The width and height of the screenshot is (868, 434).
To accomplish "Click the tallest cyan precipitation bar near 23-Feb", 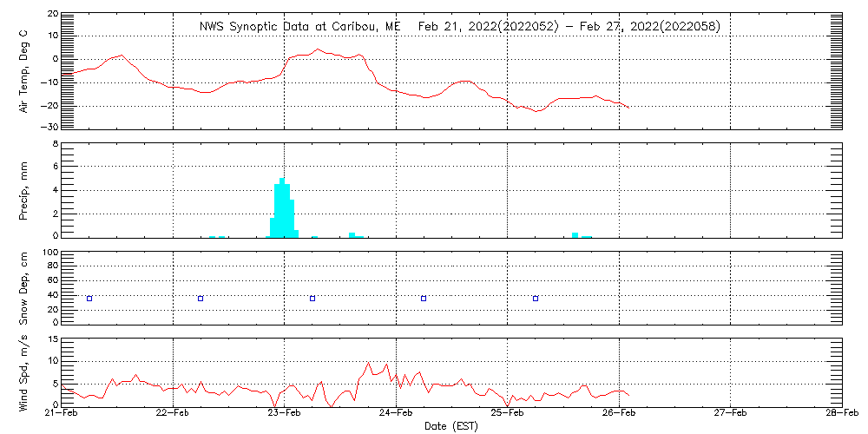I will coord(282,207).
